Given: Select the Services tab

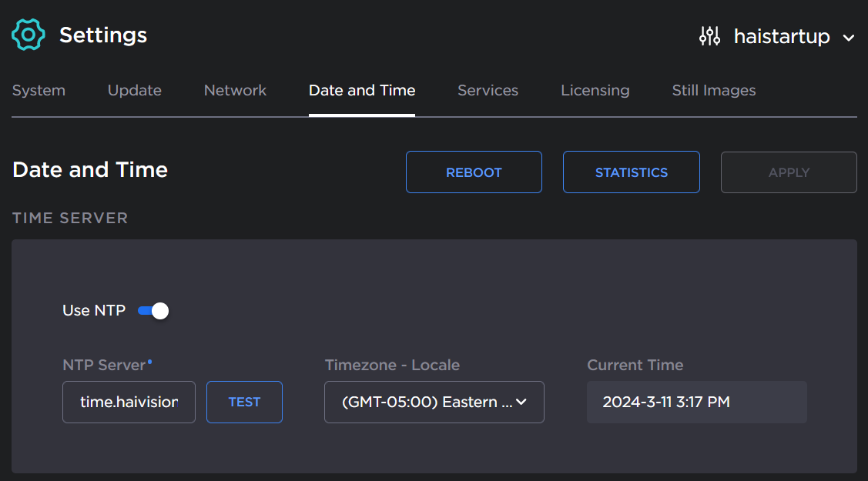Looking at the screenshot, I should click(488, 90).
